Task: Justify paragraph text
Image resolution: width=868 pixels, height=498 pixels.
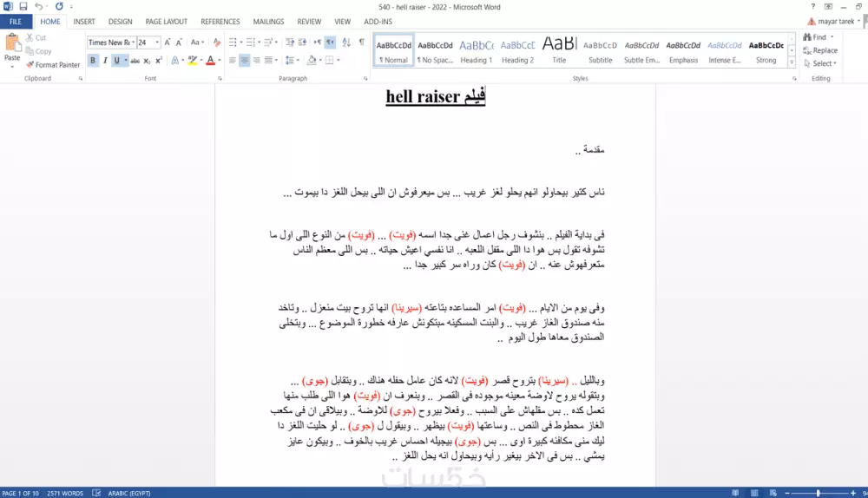Action: (268, 61)
